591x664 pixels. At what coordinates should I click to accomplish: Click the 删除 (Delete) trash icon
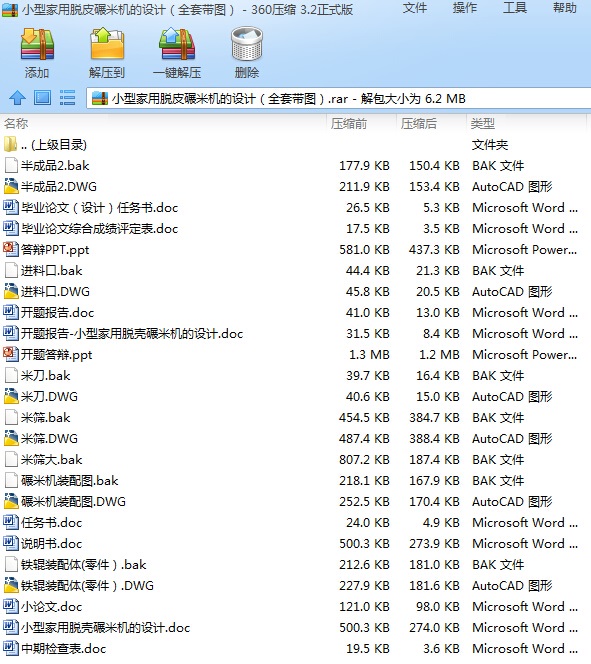[x=247, y=44]
